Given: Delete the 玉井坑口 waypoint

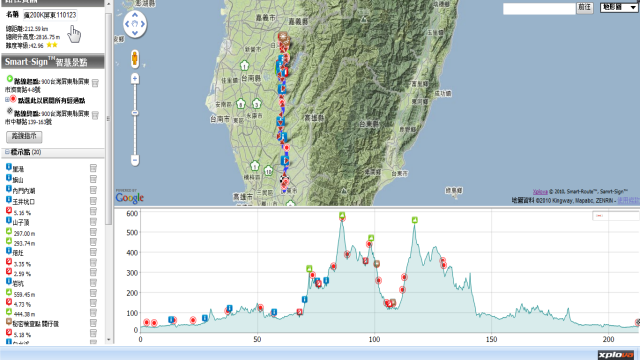Looking at the screenshot, I should click(93, 201).
